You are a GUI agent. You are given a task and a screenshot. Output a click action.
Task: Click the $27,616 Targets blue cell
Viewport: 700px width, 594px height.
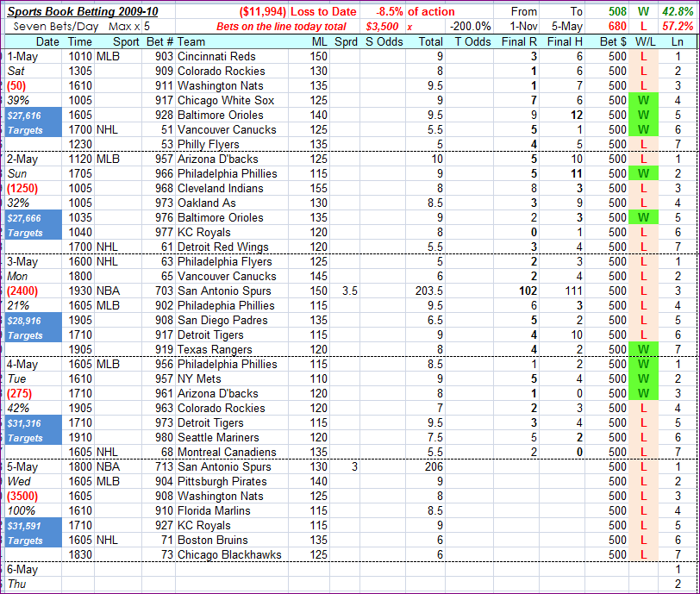pos(34,122)
